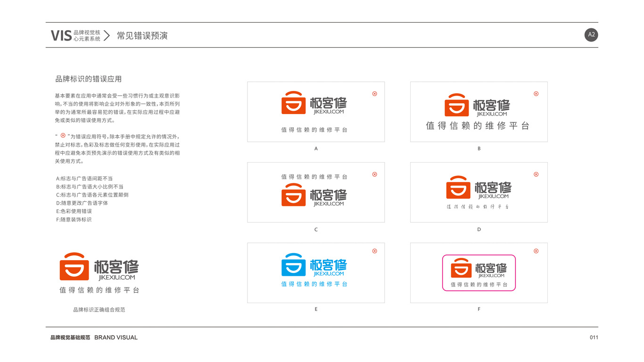Click JIKEXIU.COM text in panel C
Image resolution: width=644 pixels, height=362 pixels.
pyautogui.click(x=329, y=204)
